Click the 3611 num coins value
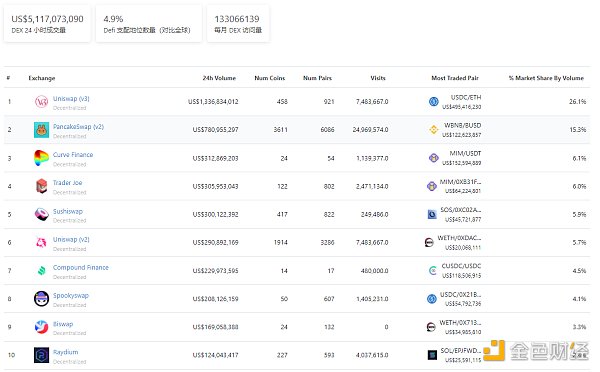The image size is (600, 372). pos(280,130)
